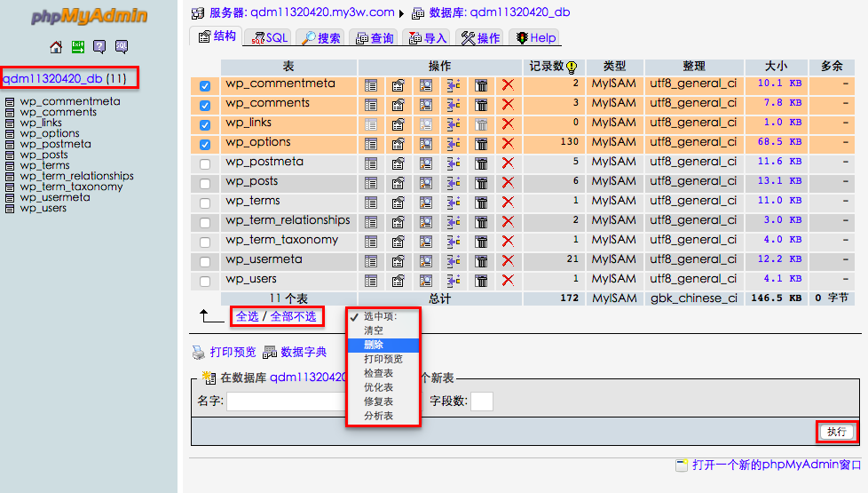Click the structure icon for wp_terms row
The height and width of the screenshot is (493, 868).
398,202
